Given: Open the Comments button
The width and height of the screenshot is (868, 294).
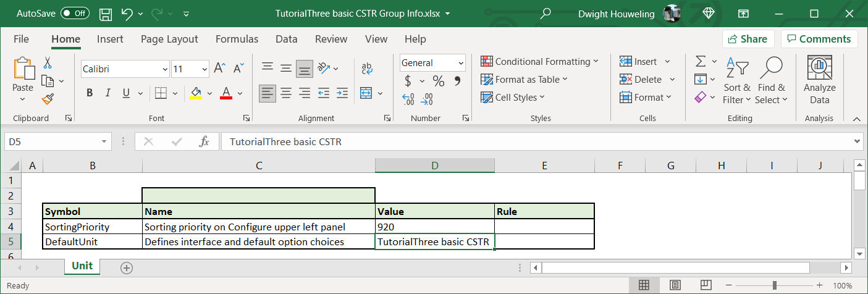Looking at the screenshot, I should pyautogui.click(x=819, y=39).
